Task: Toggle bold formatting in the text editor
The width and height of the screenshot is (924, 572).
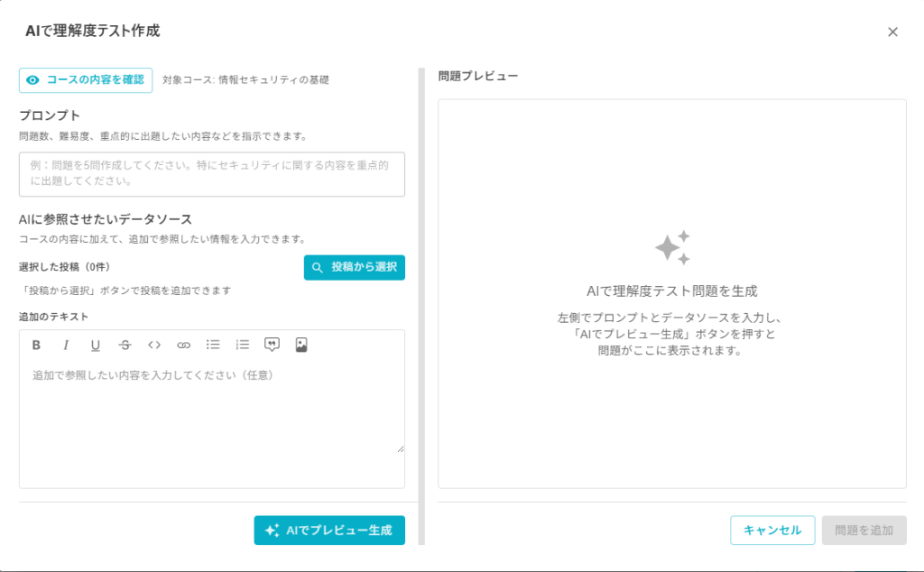Action: [37, 345]
